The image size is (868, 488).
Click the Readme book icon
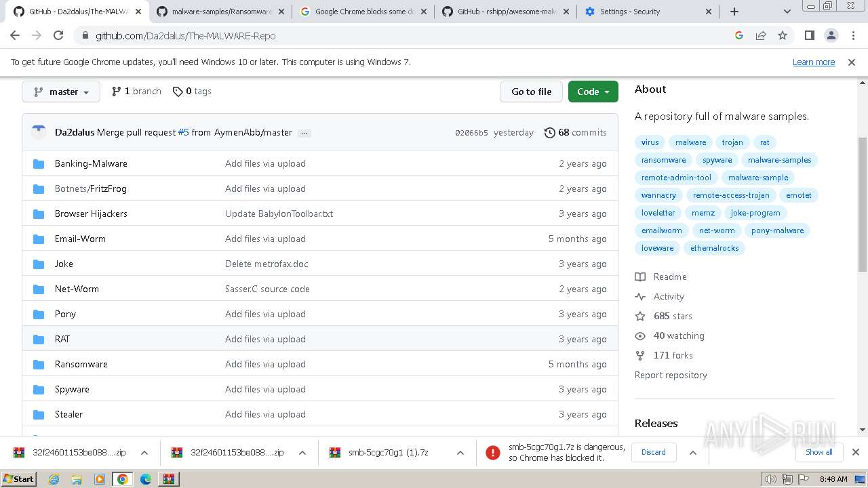coord(640,277)
